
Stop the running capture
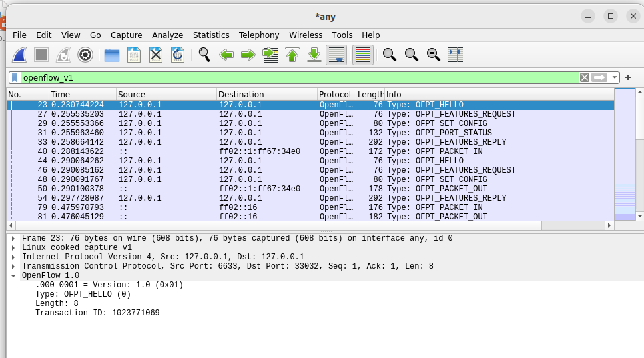41,55
